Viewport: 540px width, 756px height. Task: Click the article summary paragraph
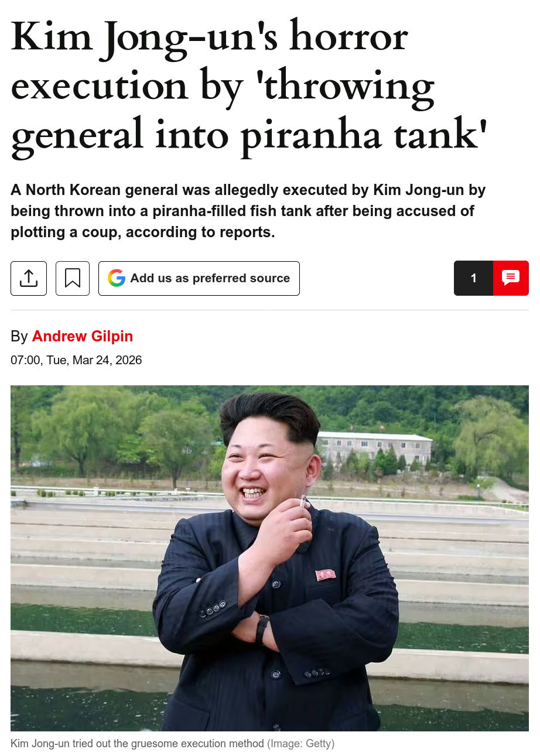point(248,211)
